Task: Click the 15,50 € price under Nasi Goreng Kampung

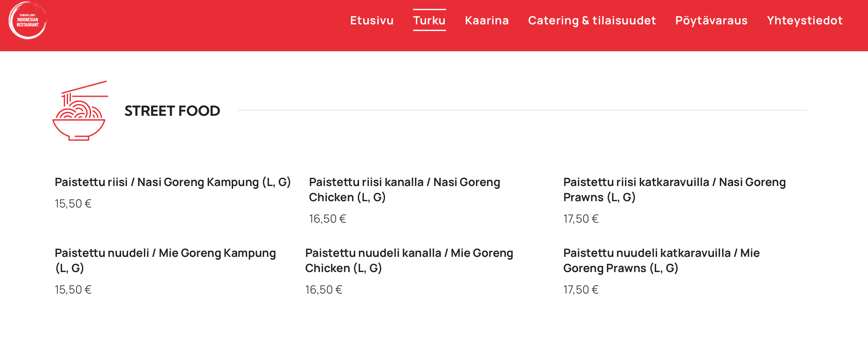Action: (73, 204)
